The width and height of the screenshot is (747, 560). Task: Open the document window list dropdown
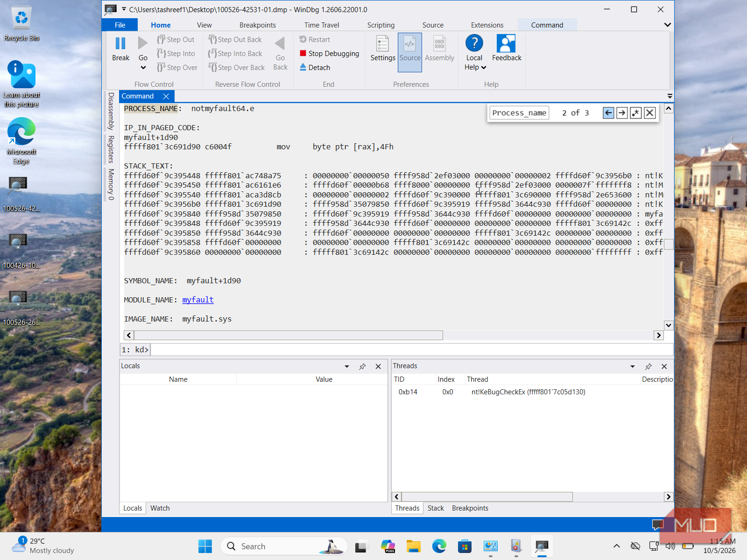[x=670, y=96]
